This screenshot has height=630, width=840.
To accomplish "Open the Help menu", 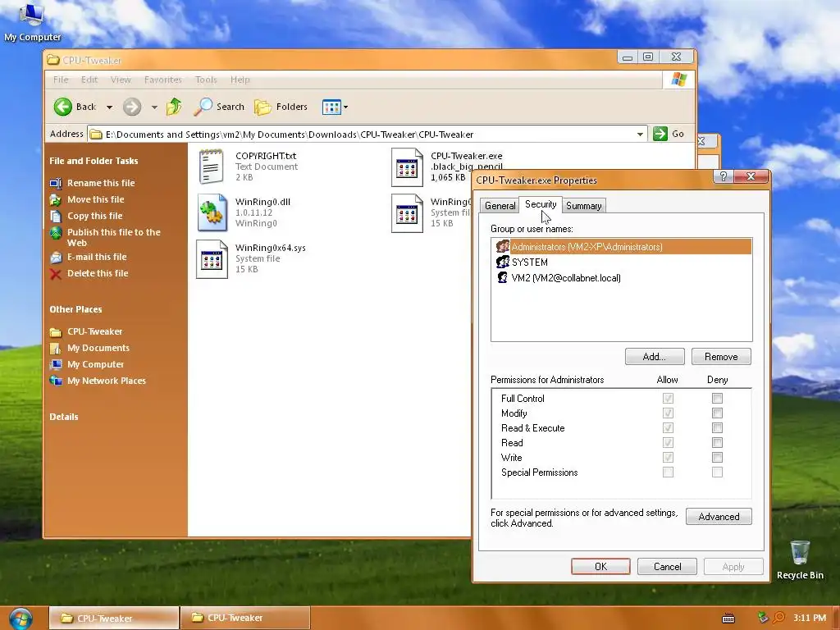I will 240,80.
